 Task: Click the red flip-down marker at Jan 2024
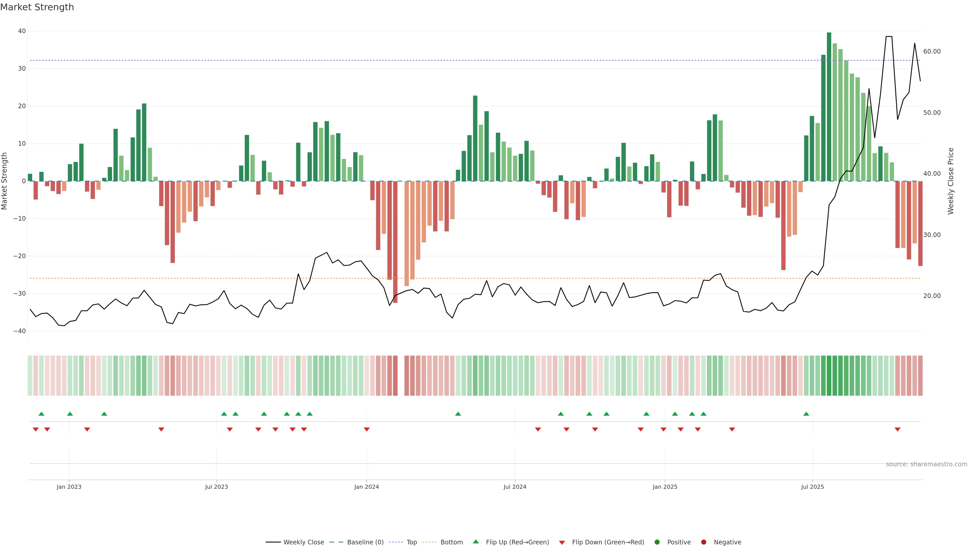click(366, 429)
